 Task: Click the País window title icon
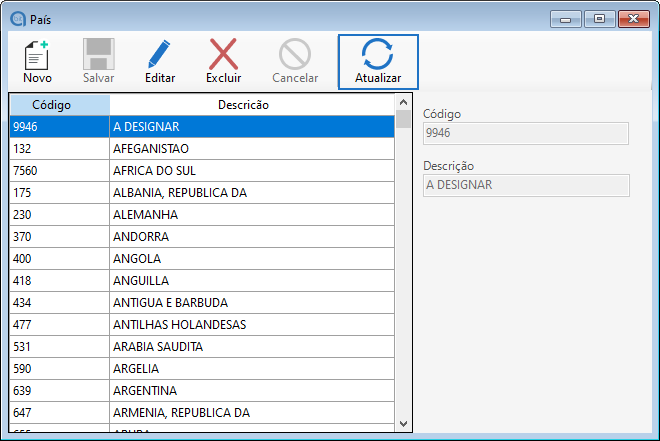[x=15, y=18]
